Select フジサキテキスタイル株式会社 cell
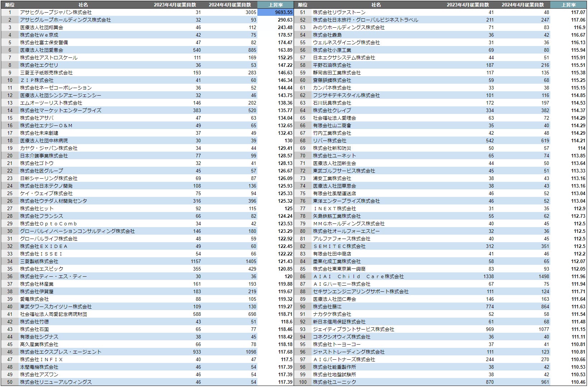This screenshot has width=588, height=387. click(x=346, y=95)
